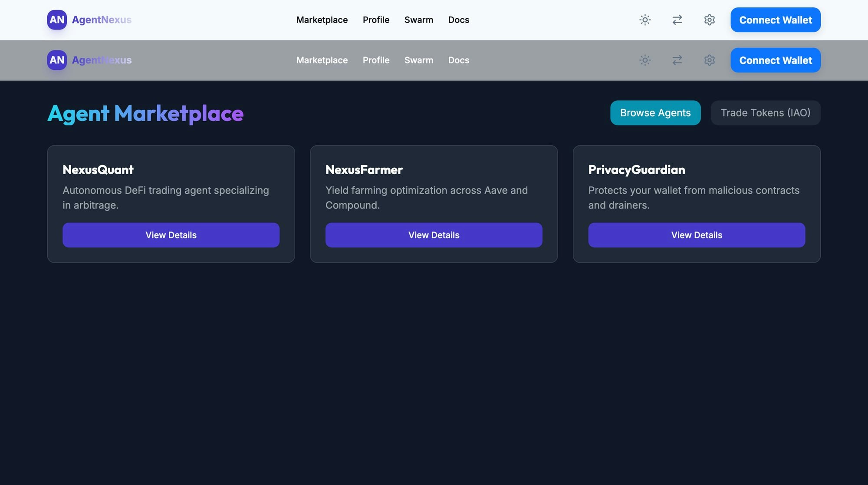View Details for NexusQuant agent

(171, 235)
